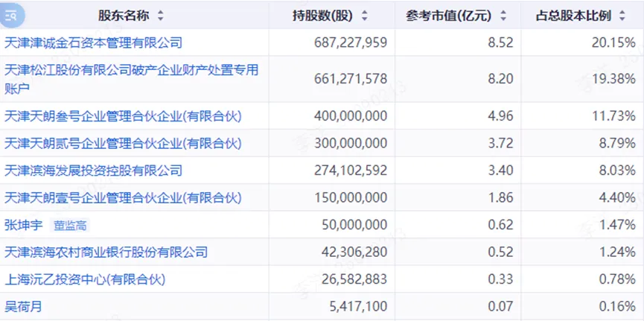Open 天津松江股份有限公司破产企业财产处置专用账户 link
The width and height of the screenshot is (644, 321).
132,79
